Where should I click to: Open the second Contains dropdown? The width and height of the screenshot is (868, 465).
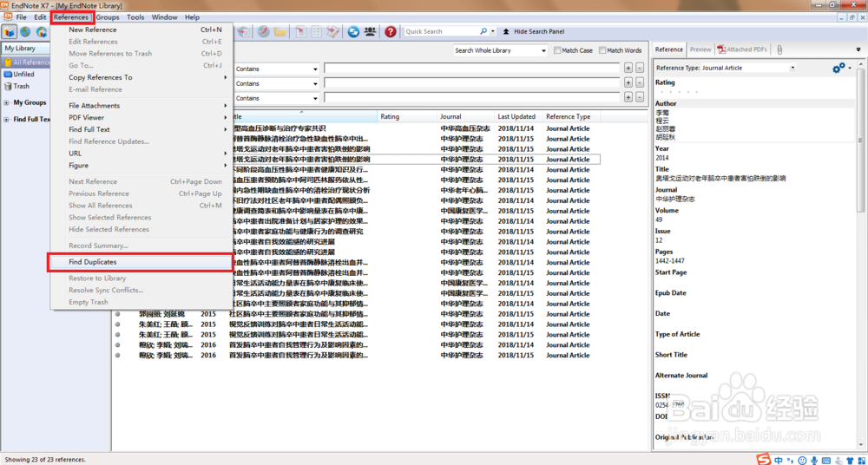coord(277,83)
